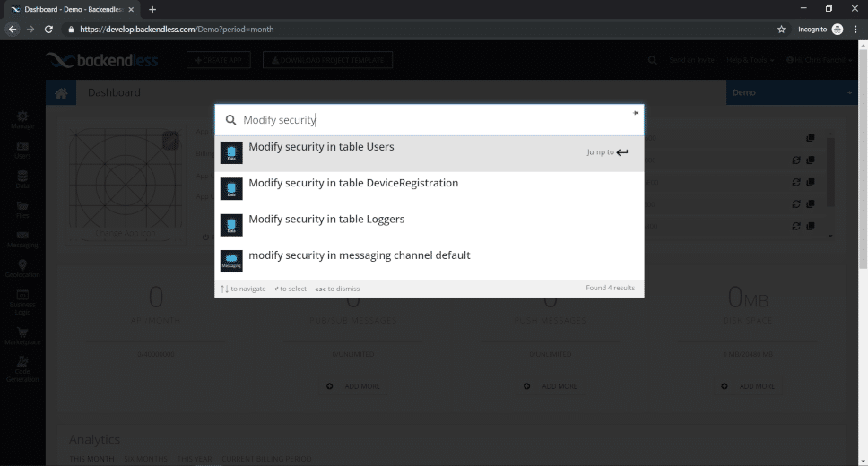Viewport: 868px width, 466px height.
Task: Open the Manage gear icon in sidebar
Action: 22,120
